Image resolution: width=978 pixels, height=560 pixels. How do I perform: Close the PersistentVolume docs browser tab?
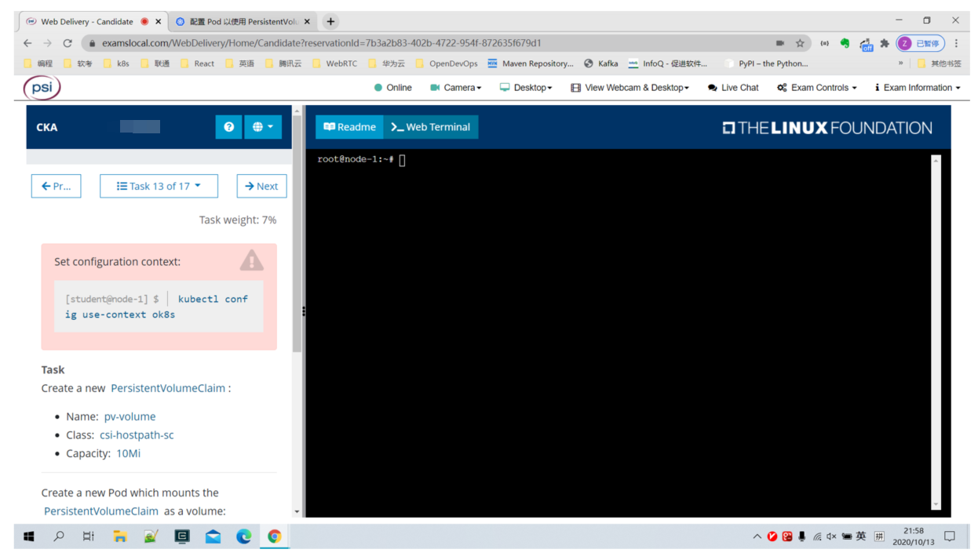click(x=307, y=22)
